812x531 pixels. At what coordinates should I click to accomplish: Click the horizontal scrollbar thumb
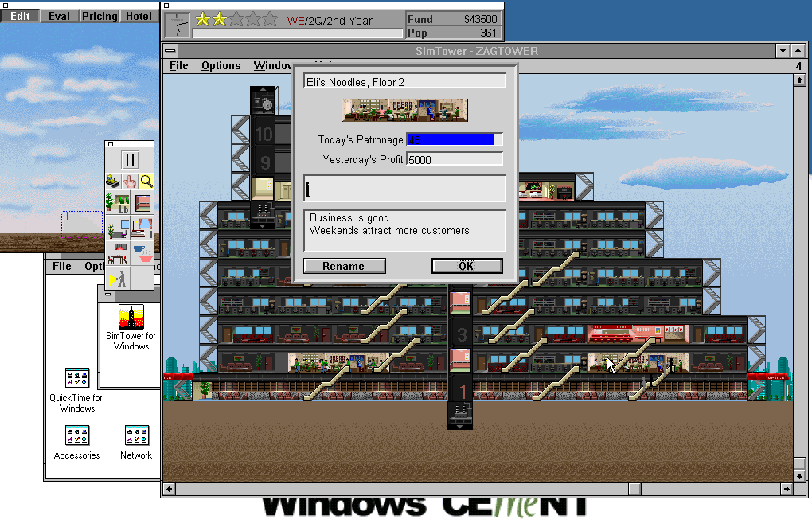[635, 489]
